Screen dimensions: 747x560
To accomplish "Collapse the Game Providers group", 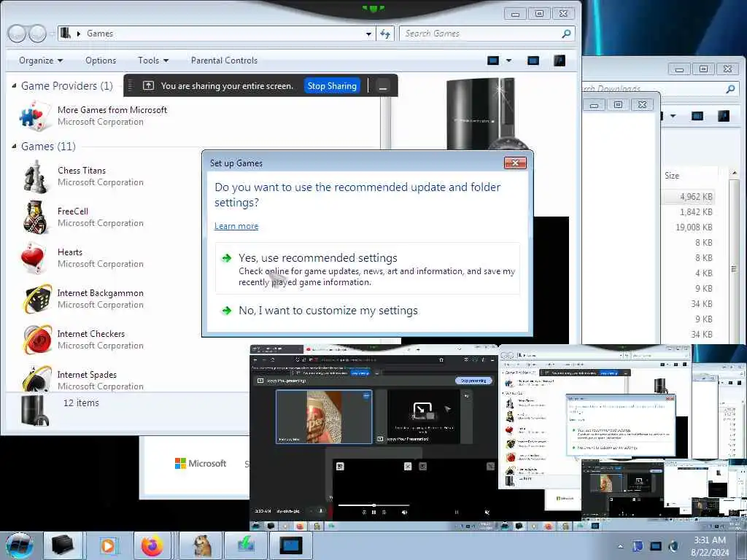I will (14, 86).
